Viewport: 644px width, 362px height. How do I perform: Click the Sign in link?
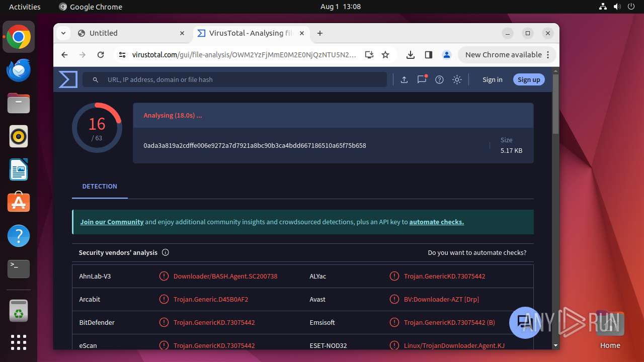(493, 79)
